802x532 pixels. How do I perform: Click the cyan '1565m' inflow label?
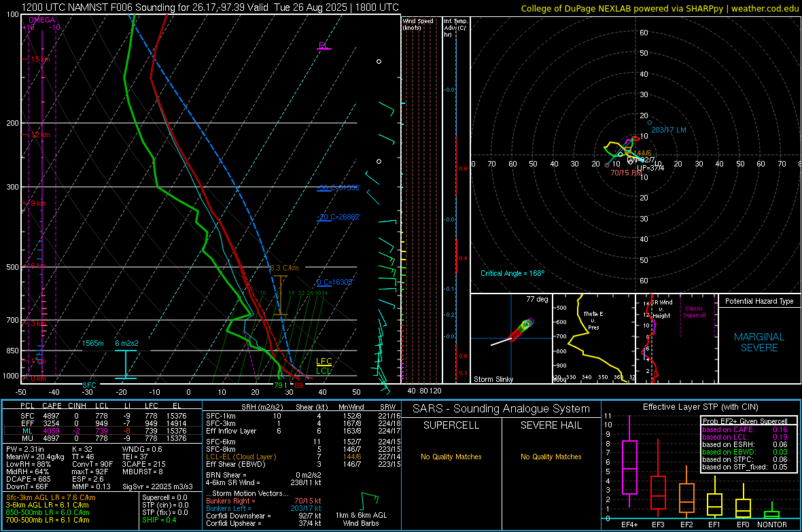coord(93,343)
